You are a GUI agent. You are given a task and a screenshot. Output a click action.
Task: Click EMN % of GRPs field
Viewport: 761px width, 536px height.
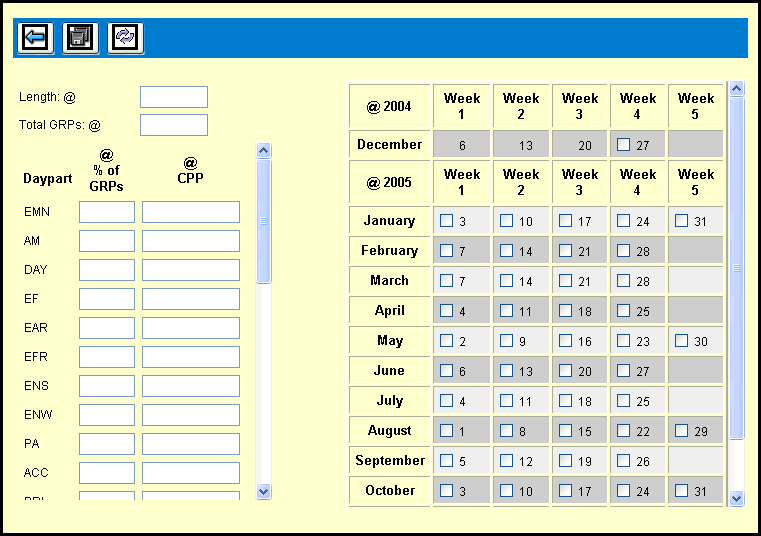(107, 212)
